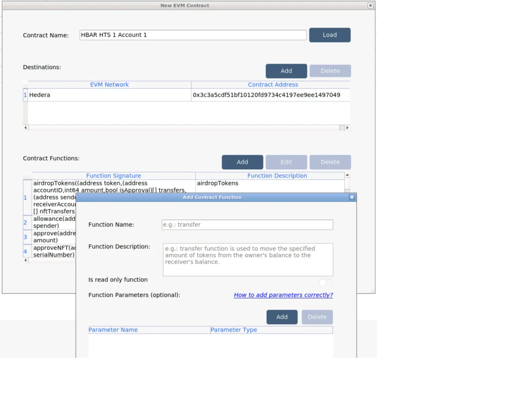Click Add button above Function Signature table
532x399 pixels.
pyautogui.click(x=243, y=162)
